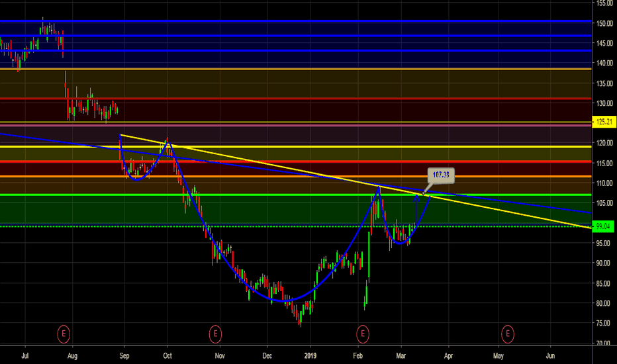Click the 135.00 price axis label
The height and width of the screenshot is (364, 617).
coord(605,83)
